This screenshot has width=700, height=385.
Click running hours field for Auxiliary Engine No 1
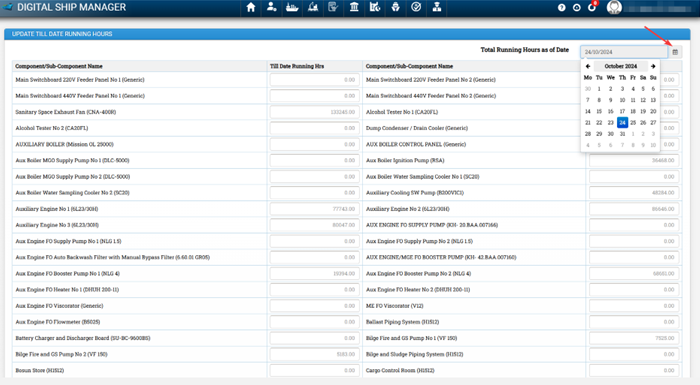pos(315,209)
